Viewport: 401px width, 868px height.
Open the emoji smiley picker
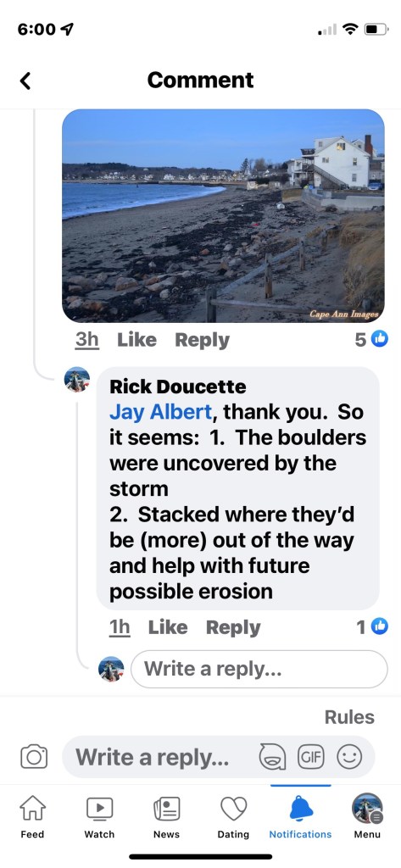click(349, 756)
